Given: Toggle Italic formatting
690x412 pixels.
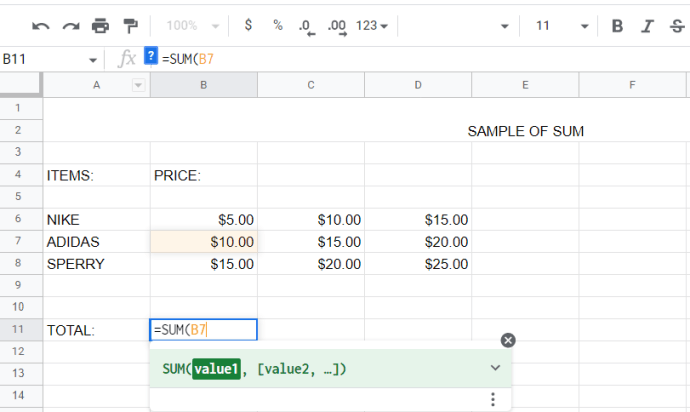Looking at the screenshot, I should click(x=647, y=25).
